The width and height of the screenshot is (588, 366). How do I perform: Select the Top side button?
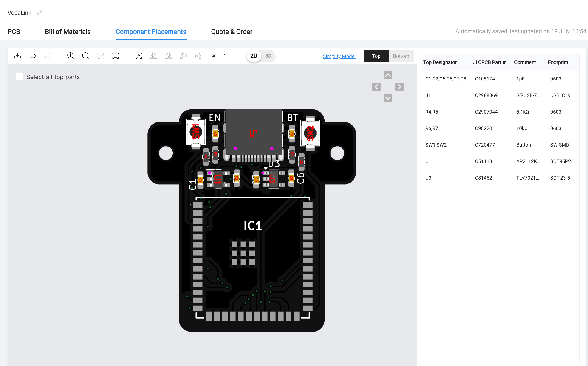(376, 56)
